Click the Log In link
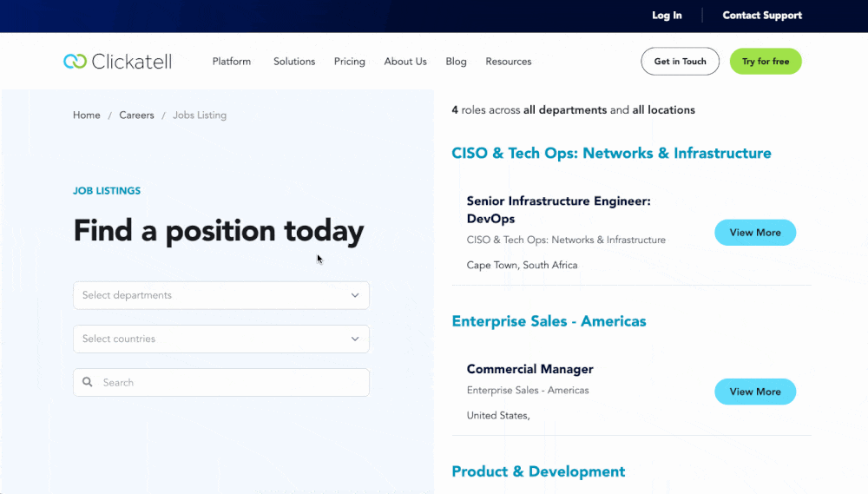 tap(667, 16)
